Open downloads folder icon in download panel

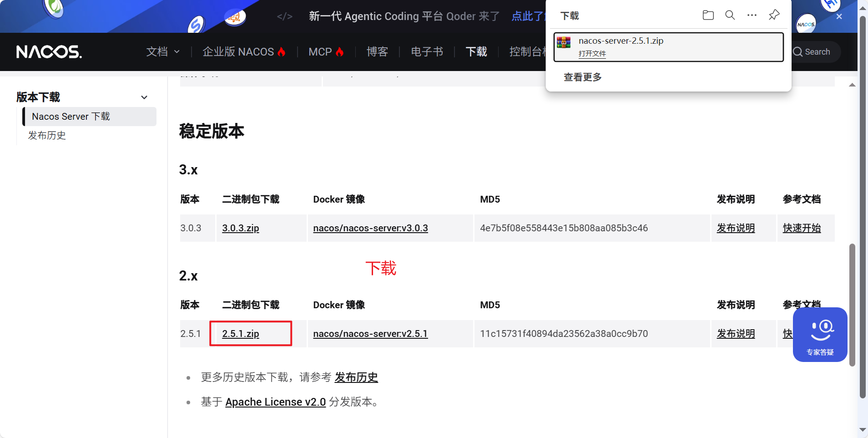[708, 15]
